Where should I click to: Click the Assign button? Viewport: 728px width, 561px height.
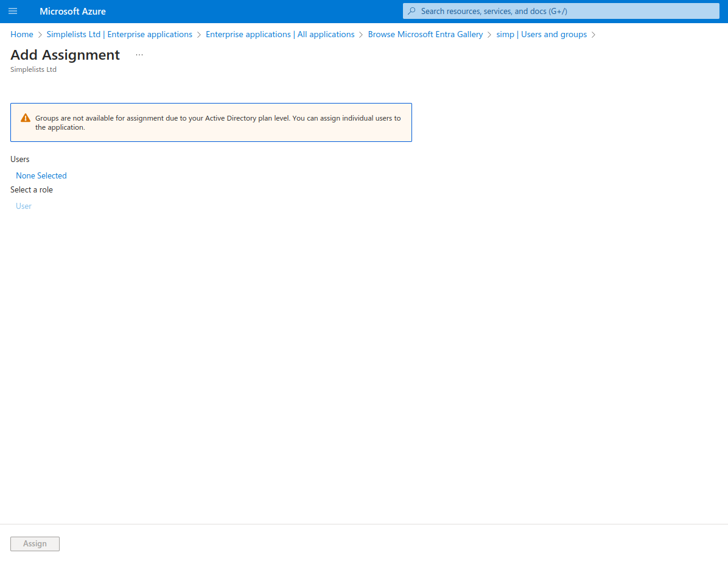pyautogui.click(x=35, y=544)
